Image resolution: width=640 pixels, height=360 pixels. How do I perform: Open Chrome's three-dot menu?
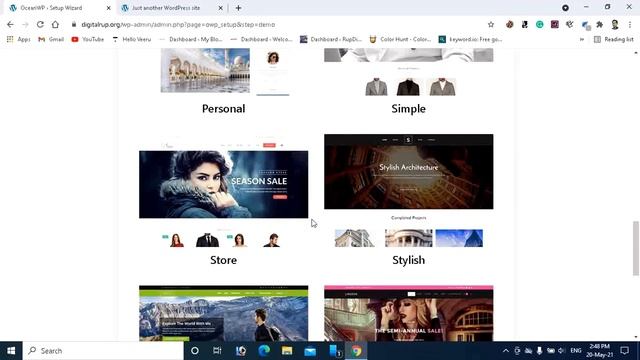[x=630, y=24]
